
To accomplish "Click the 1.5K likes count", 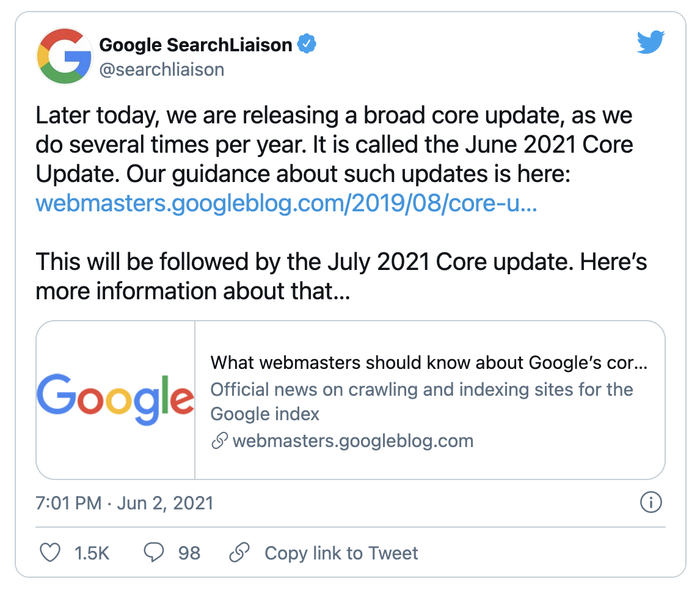I will [x=92, y=553].
